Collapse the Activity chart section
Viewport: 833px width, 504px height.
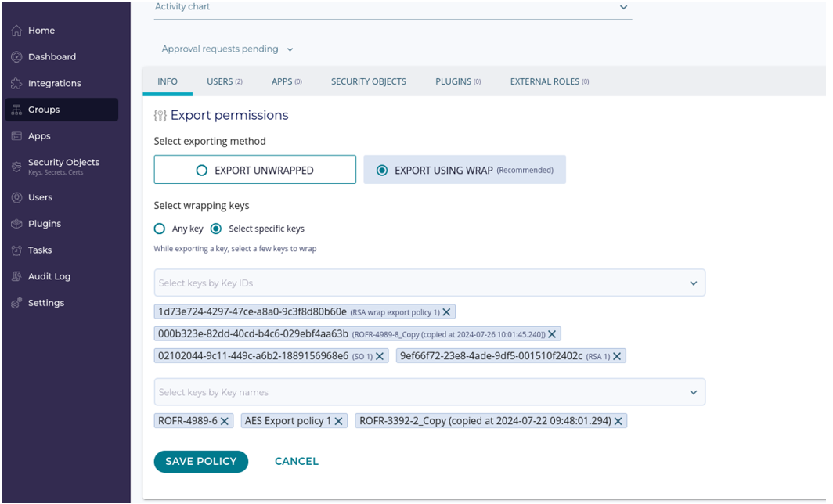[623, 7]
